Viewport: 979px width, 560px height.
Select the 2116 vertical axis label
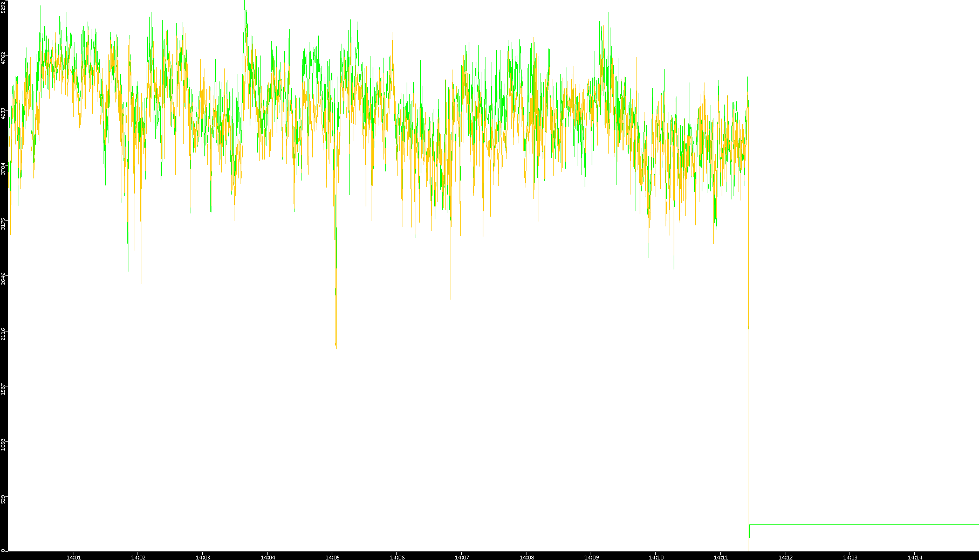3,334
